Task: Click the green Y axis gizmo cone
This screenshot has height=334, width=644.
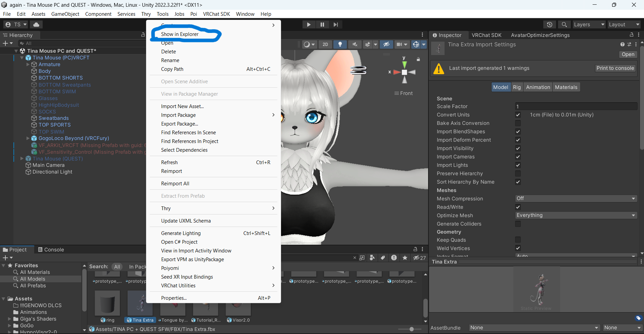Action: click(x=404, y=64)
